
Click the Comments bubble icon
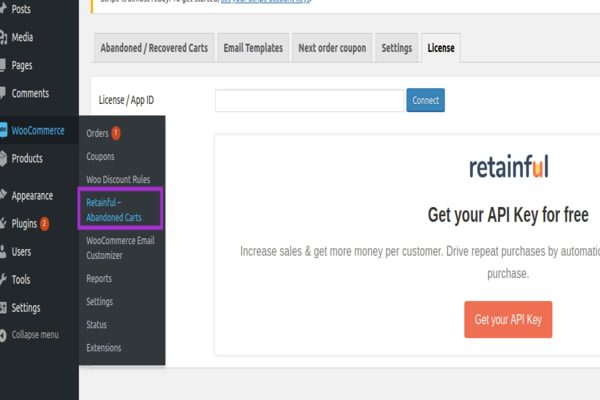3,93
